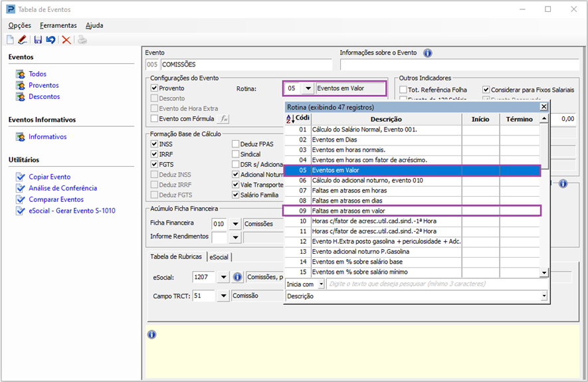This screenshot has width=588, height=382.
Task: Click Rotina list scrollbar down arrow
Action: [x=543, y=272]
